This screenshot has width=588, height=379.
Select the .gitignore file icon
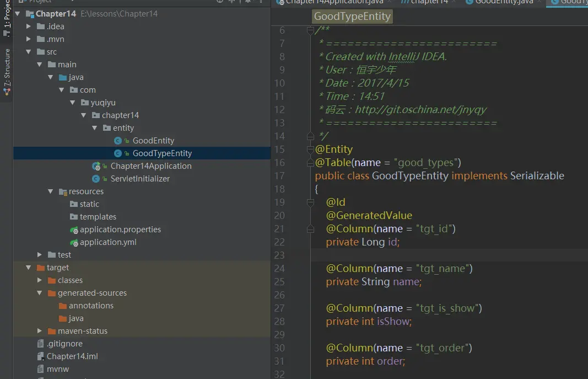click(x=40, y=344)
